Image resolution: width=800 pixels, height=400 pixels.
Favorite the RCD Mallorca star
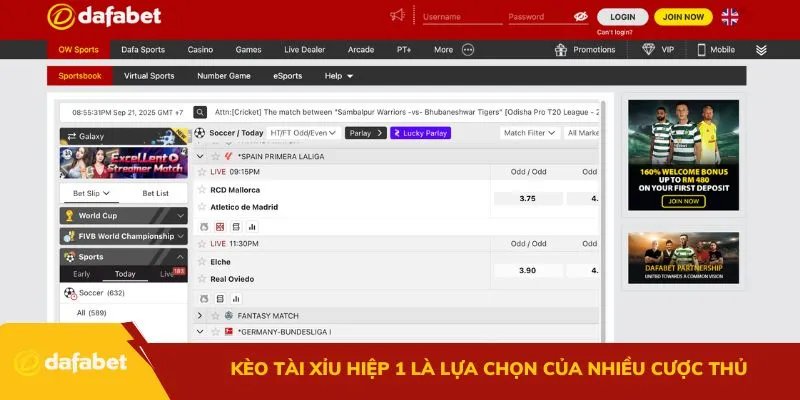(201, 189)
